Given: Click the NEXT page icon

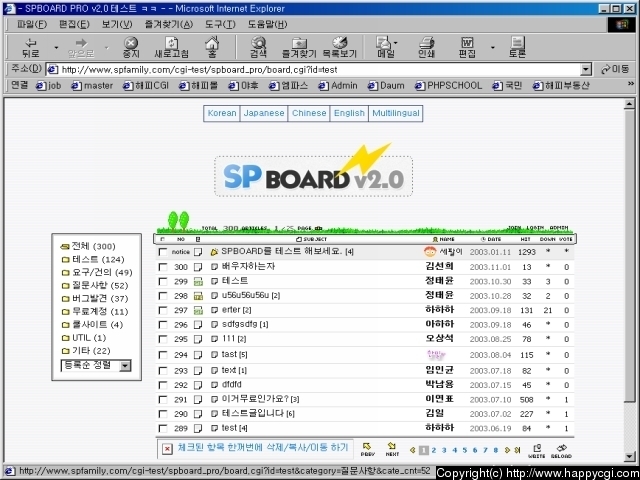Looking at the screenshot, I should pyautogui.click(x=392, y=449).
